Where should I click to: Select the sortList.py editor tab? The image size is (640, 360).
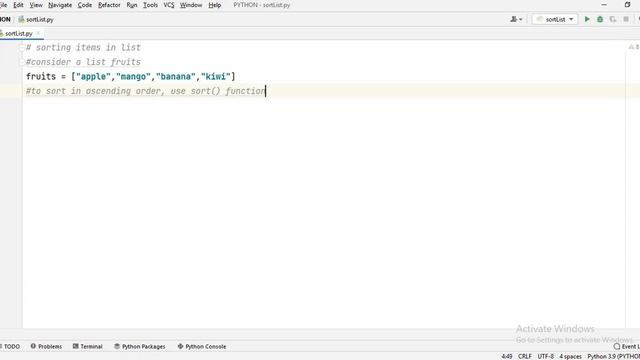(18, 33)
